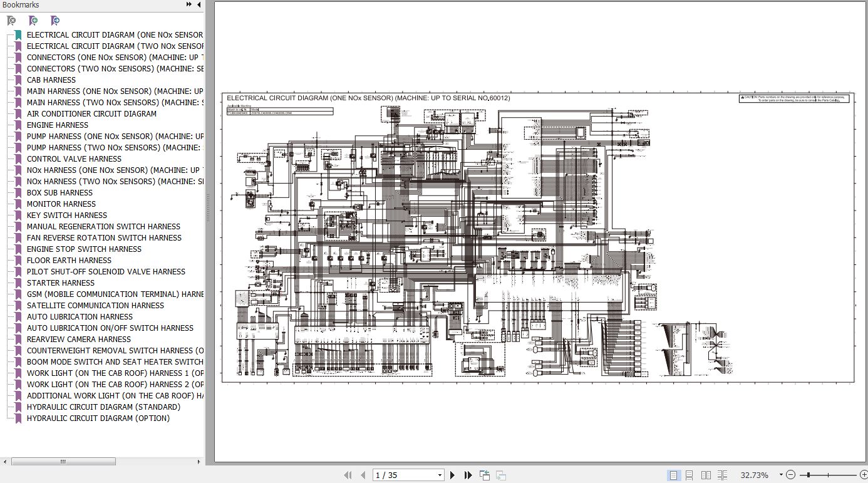This screenshot has width=868, height=483.
Task: Select the Box Sub Harness bookmark
Action: point(59,193)
